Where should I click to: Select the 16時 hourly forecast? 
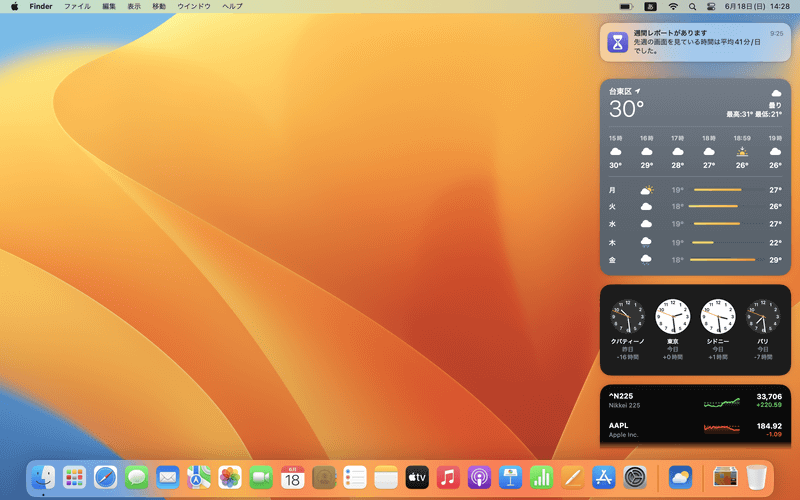pyautogui.click(x=646, y=152)
